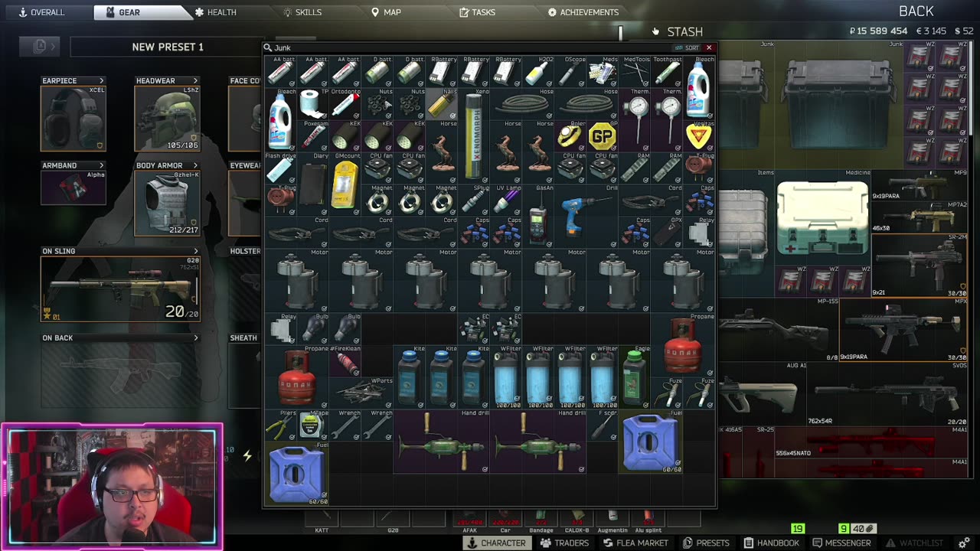Open the SKILLS tab
This screenshot has height=551, width=980.
coord(302,12)
